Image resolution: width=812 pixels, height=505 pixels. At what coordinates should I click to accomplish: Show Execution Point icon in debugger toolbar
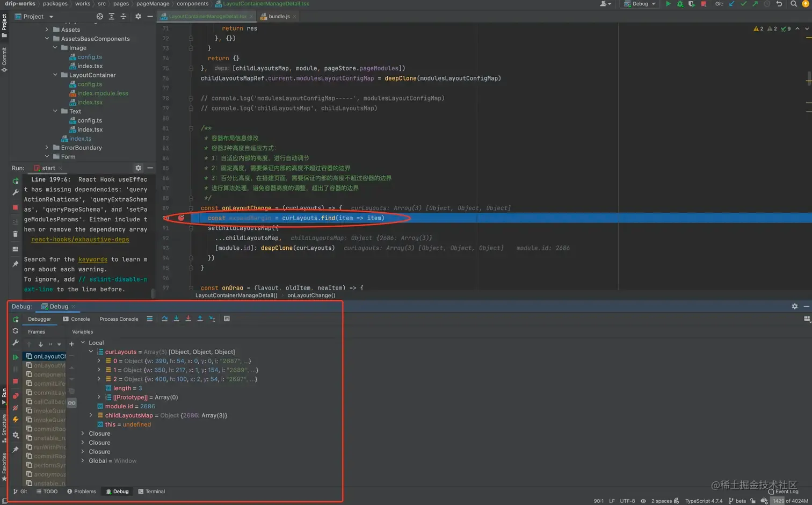(150, 319)
